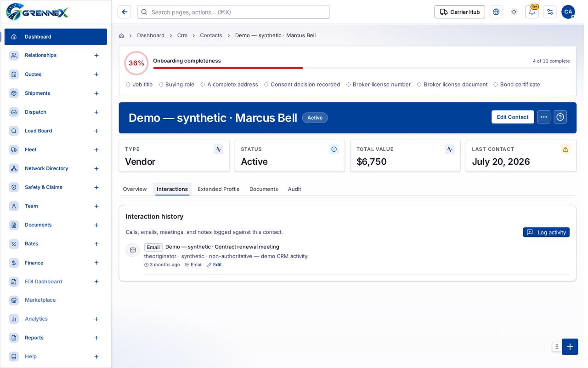Open the display settings sliders icon

(x=550, y=12)
